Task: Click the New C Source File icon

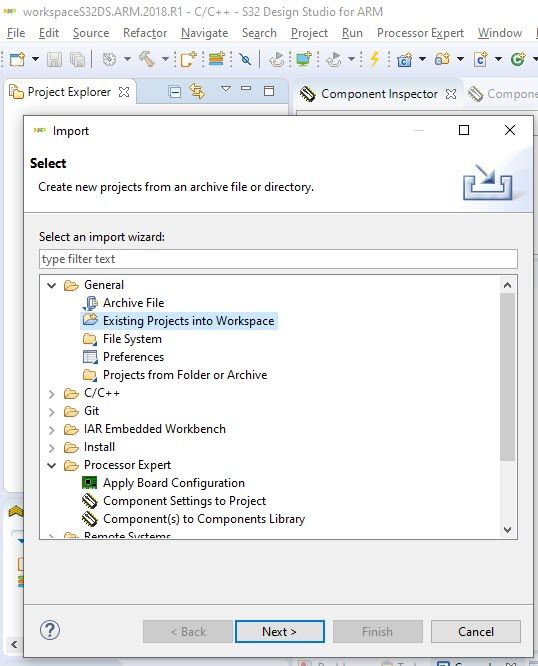Action: coord(481,59)
